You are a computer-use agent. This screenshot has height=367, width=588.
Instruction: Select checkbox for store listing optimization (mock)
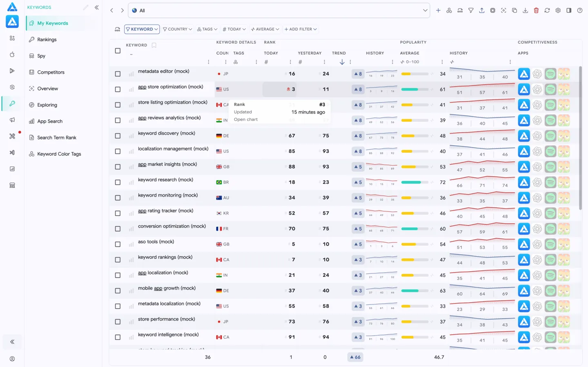pos(118,105)
